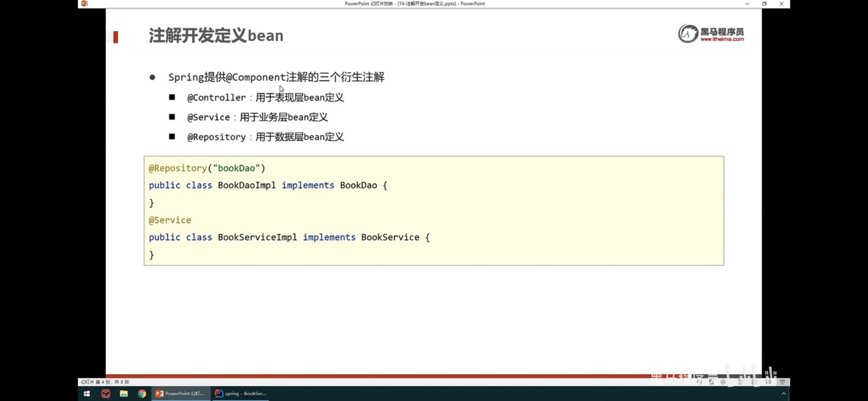
Task: Minimize the PowerPoint window
Action: click(x=747, y=4)
